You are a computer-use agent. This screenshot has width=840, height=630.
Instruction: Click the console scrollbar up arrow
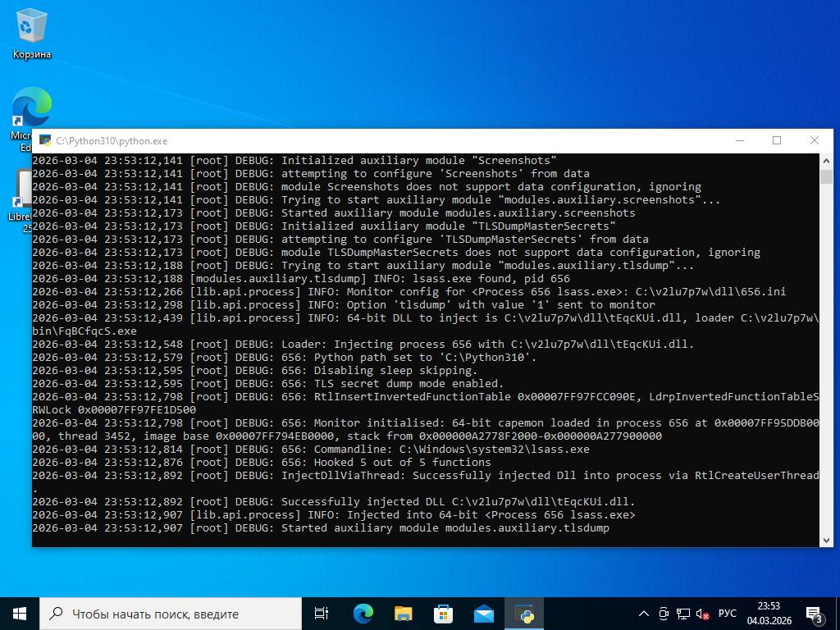[x=826, y=160]
